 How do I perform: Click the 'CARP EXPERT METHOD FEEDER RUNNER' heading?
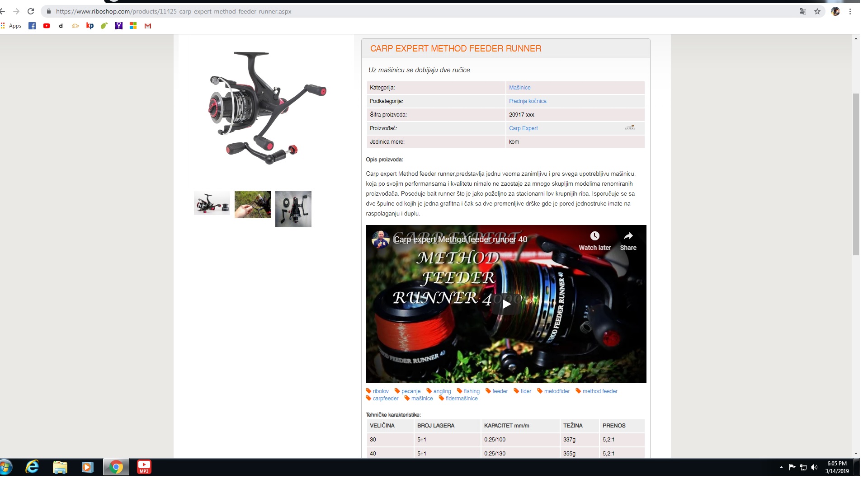pyautogui.click(x=456, y=48)
